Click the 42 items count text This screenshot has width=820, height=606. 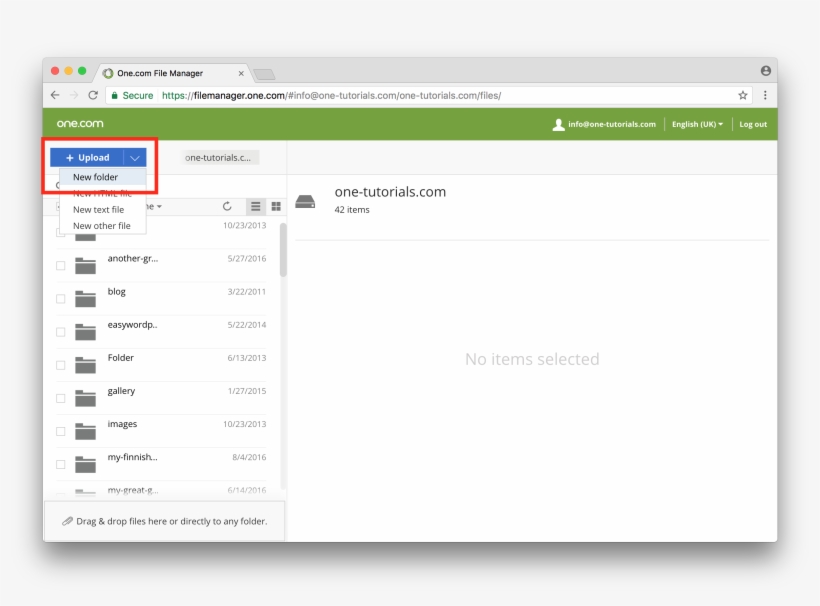point(352,210)
